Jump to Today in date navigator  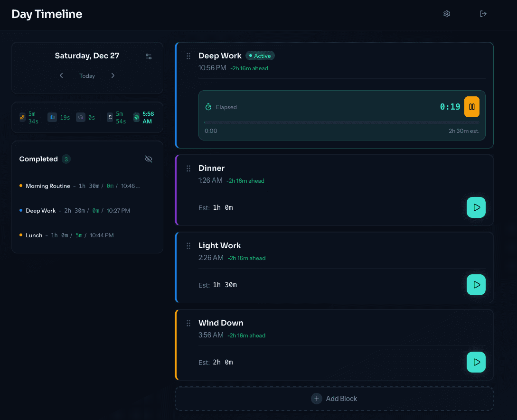[87, 76]
